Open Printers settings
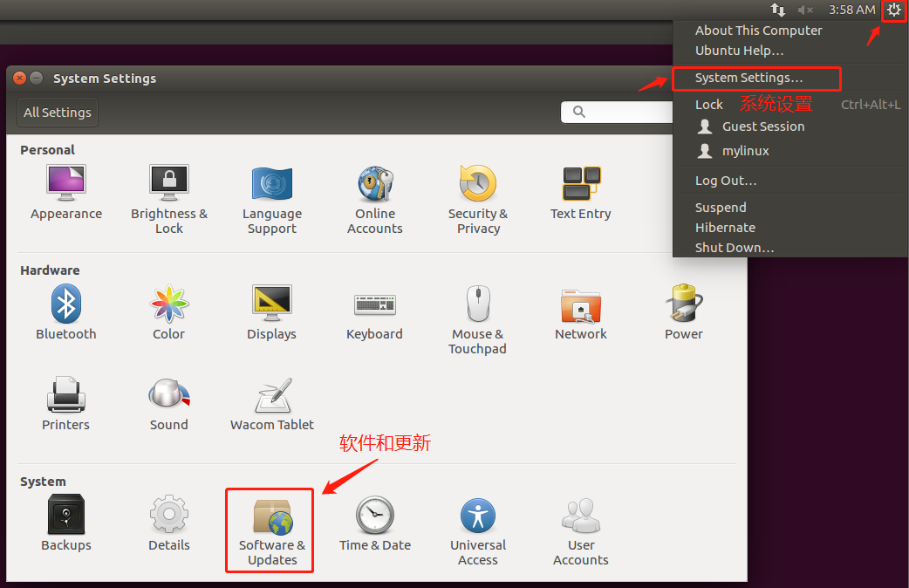The width and height of the screenshot is (909, 588). 66,404
